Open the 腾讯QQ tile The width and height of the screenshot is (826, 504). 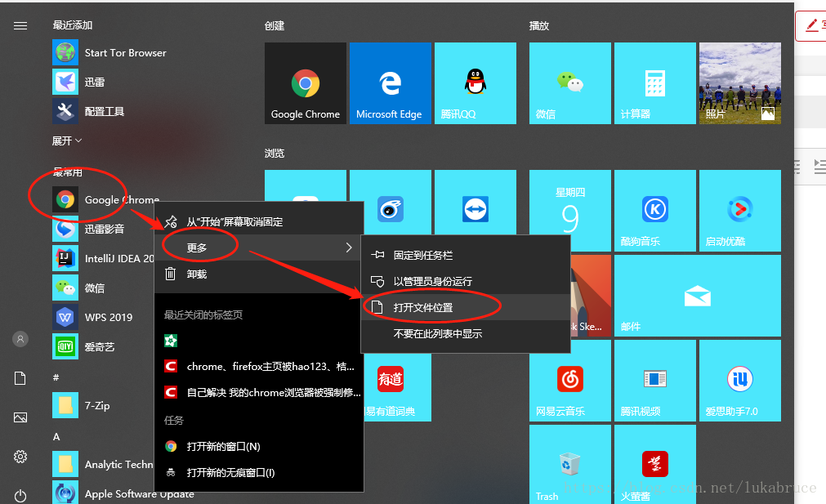[476, 83]
